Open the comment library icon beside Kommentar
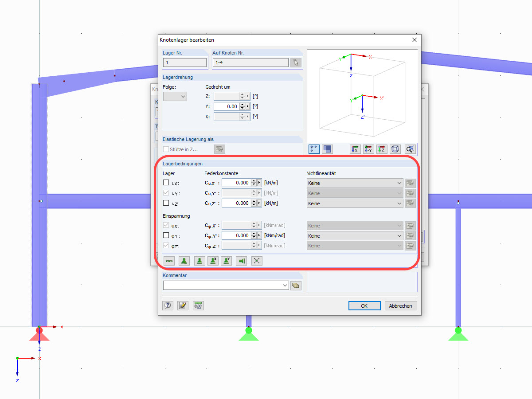The width and height of the screenshot is (532, 399). point(296,286)
